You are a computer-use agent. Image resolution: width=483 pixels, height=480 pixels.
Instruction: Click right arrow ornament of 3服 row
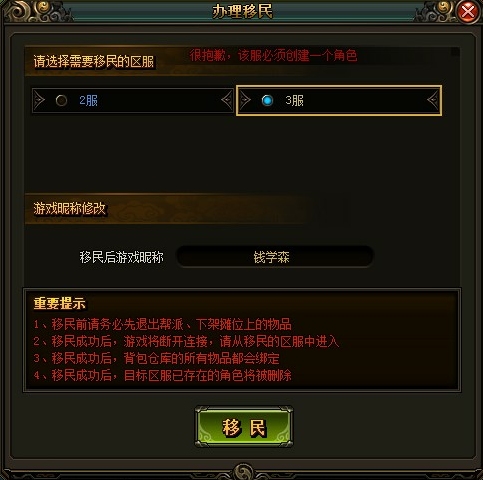point(433,100)
